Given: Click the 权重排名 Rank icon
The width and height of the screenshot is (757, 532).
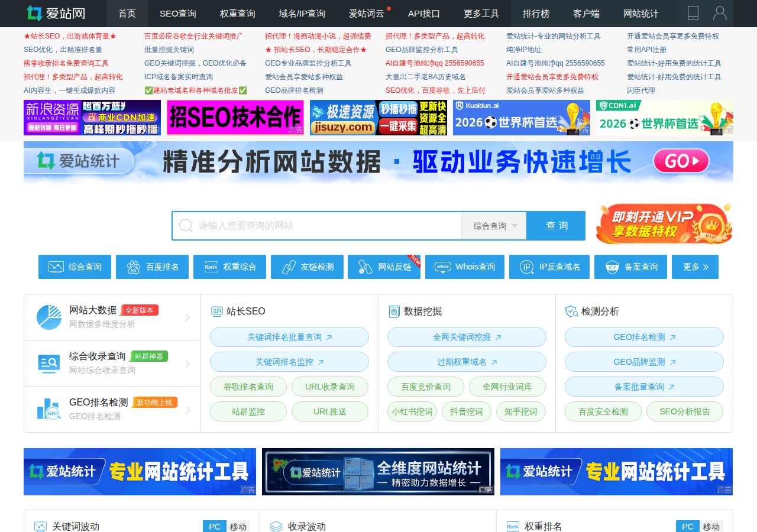Looking at the screenshot, I should tap(513, 527).
